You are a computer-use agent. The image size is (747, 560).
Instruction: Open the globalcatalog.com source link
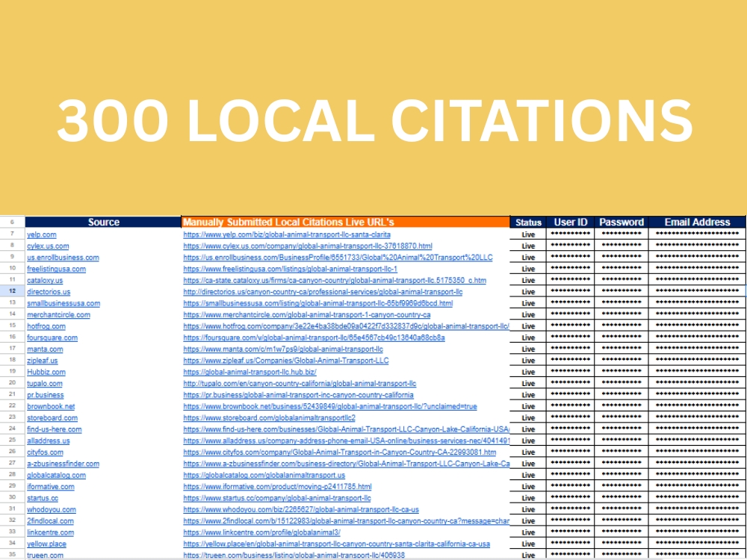56,475
